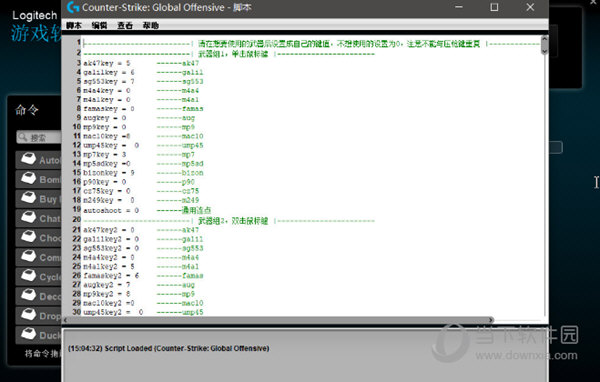Select the Chat command key icon
This screenshot has width=600, height=382.
pos(28,217)
